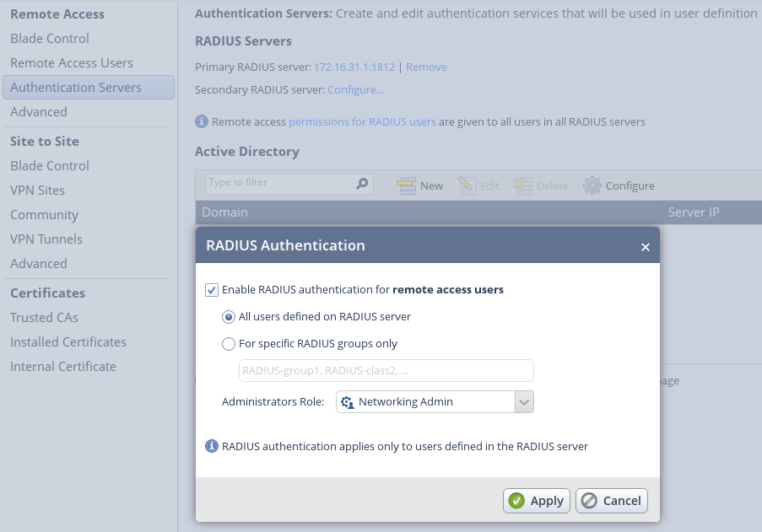The width and height of the screenshot is (762, 532).
Task: Click the Delete toolbar icon
Action: pyautogui.click(x=523, y=185)
